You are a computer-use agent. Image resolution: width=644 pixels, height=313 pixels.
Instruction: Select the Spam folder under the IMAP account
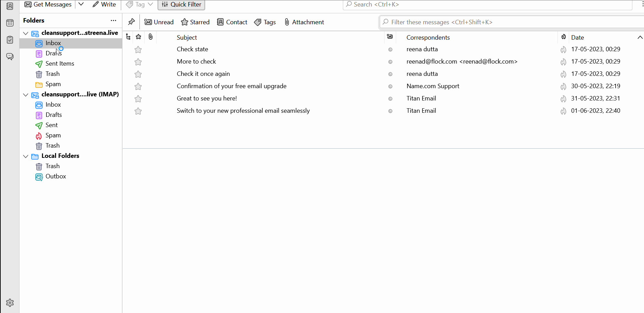[53, 135]
